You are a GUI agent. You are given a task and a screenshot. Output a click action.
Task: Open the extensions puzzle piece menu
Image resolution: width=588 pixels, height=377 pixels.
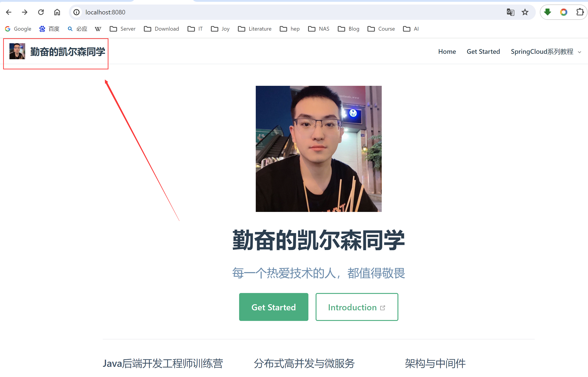click(x=579, y=12)
